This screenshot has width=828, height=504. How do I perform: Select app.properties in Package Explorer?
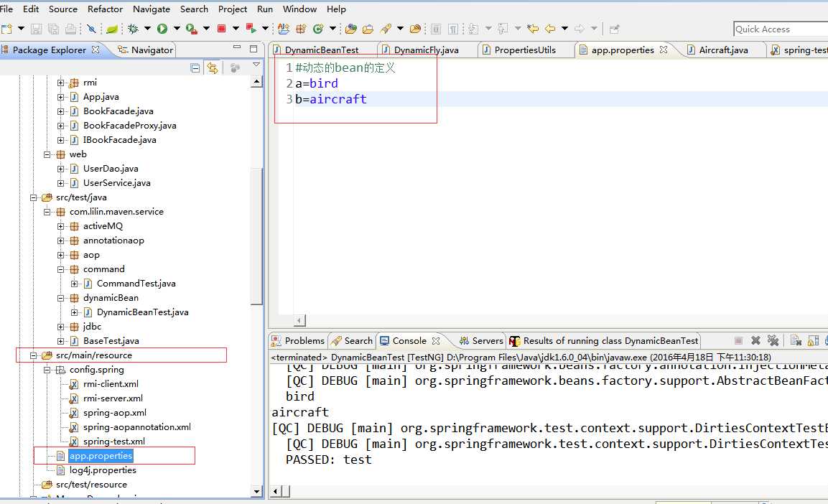101,455
